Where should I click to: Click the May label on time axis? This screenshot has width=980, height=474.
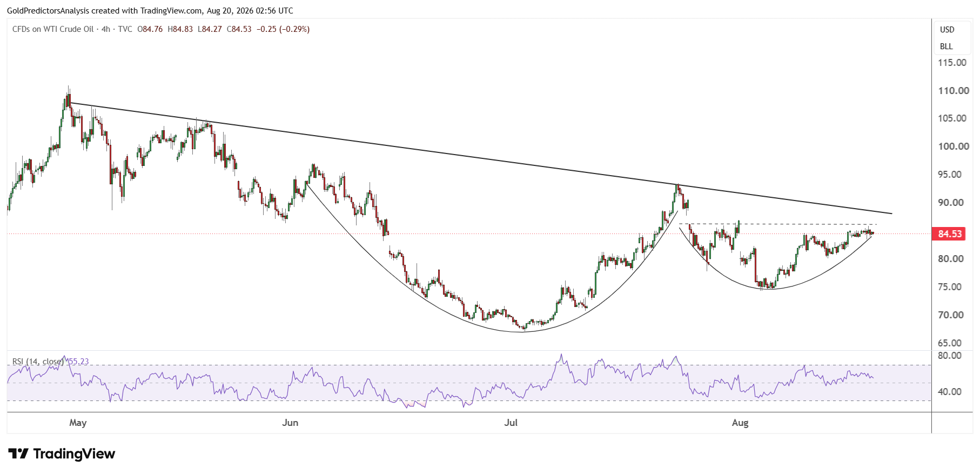coord(78,423)
